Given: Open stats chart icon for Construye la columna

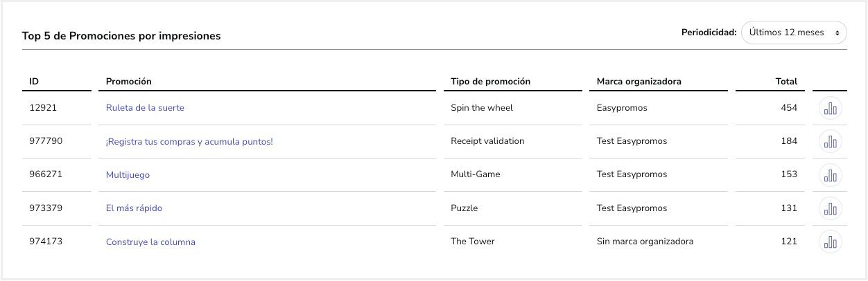Looking at the screenshot, I should 830,242.
